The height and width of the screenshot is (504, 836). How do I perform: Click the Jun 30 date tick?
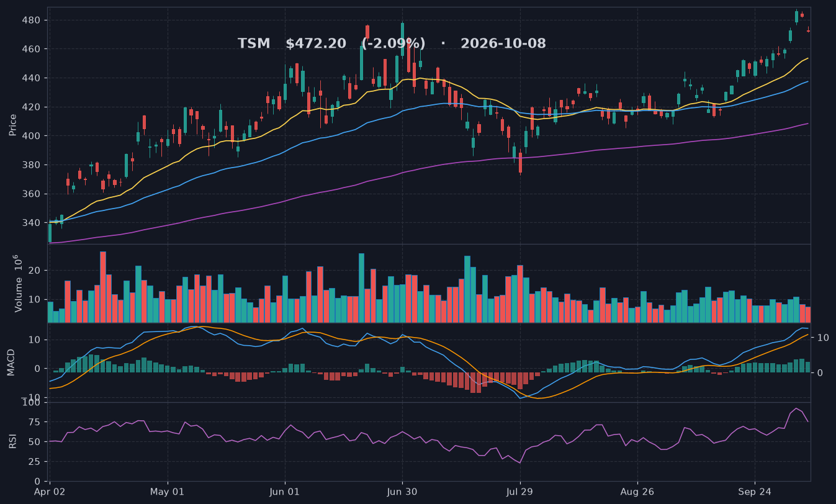402,492
